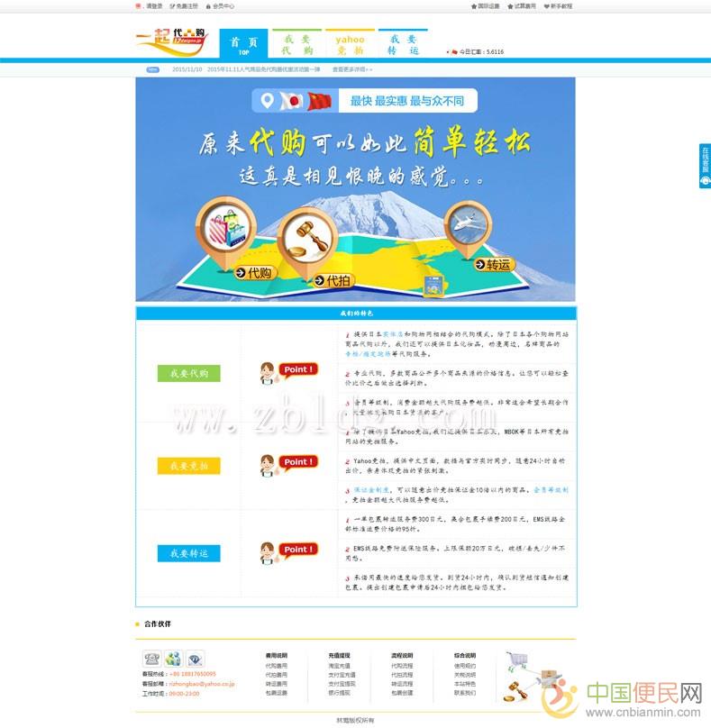Click the 查看更多详情 announcement link
Image resolution: width=711 pixels, height=728 pixels.
tap(352, 68)
